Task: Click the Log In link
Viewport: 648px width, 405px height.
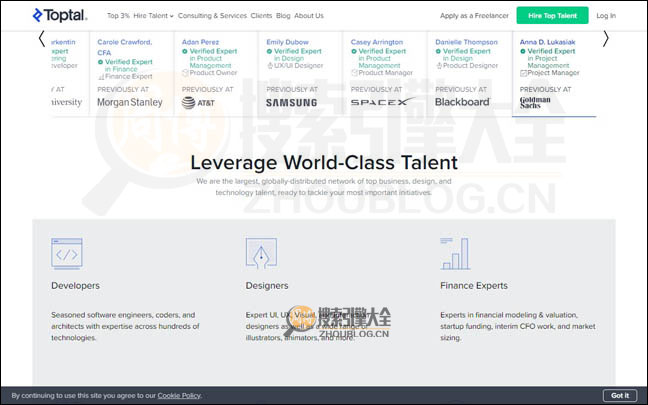Action: click(606, 16)
